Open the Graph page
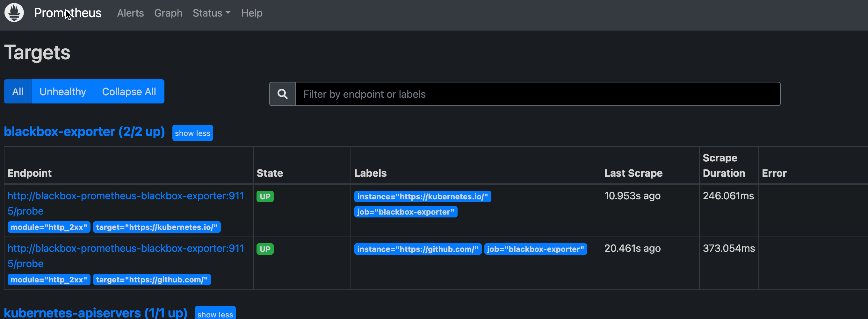This screenshot has height=319, width=868. click(x=168, y=13)
